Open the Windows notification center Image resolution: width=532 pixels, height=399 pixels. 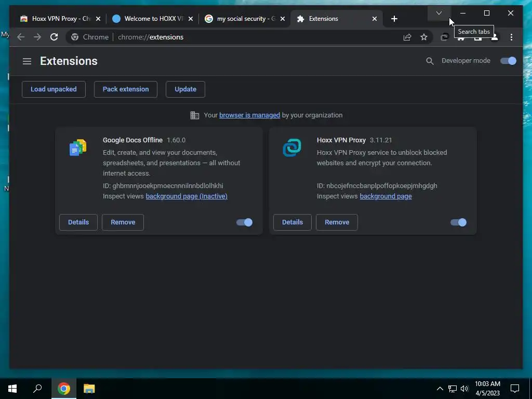(515, 389)
